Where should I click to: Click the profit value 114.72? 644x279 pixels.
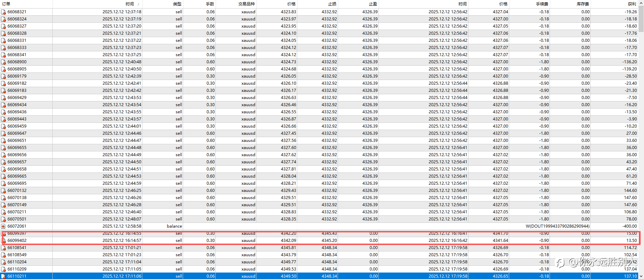(630, 248)
